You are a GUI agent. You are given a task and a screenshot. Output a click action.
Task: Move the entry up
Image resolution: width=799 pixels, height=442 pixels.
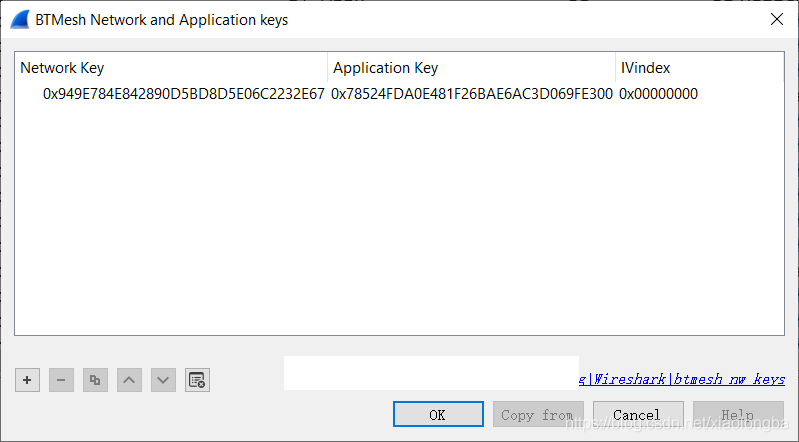(x=129, y=380)
